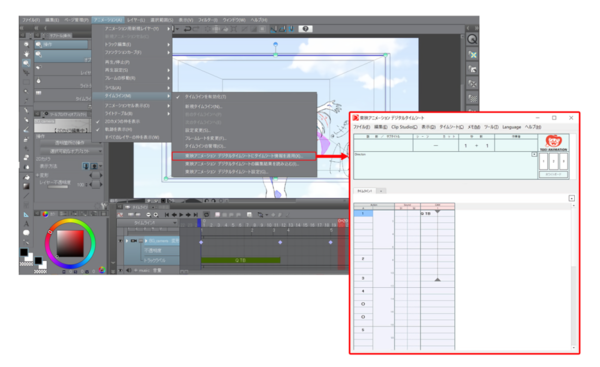Open Language menu in timesheet window

point(512,127)
